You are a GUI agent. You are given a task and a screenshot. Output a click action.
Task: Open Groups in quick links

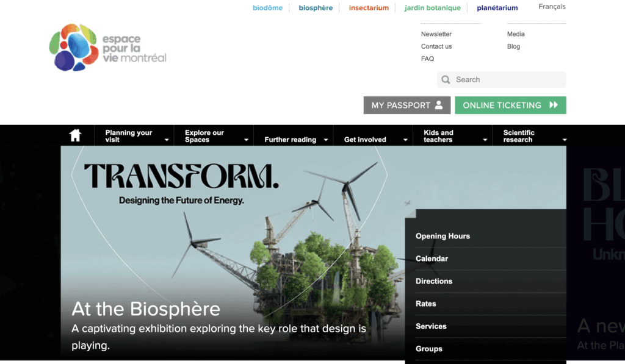[x=429, y=349]
